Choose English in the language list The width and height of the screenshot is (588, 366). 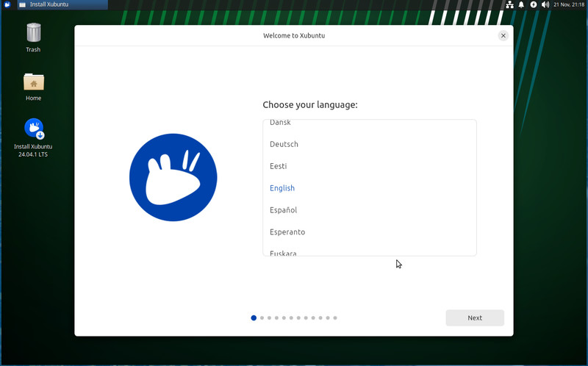[x=370, y=188]
